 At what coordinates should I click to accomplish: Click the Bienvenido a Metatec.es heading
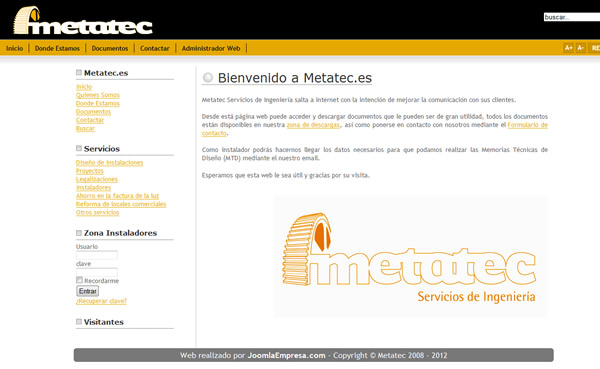(295, 78)
